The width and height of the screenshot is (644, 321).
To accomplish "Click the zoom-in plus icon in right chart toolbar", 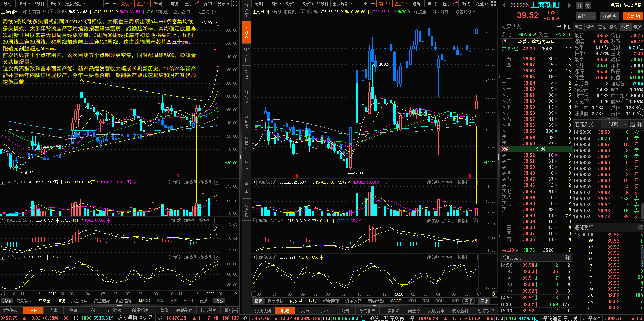I will point(365,4).
